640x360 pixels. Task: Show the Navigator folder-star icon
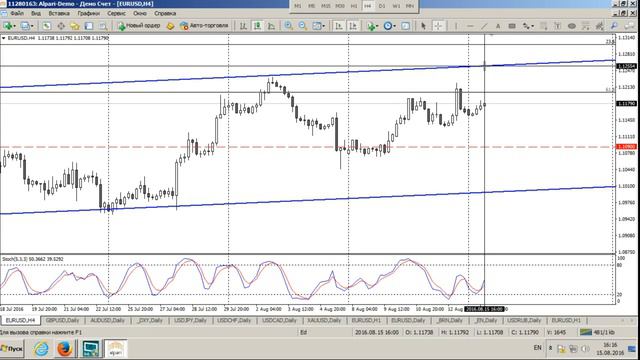point(75,26)
